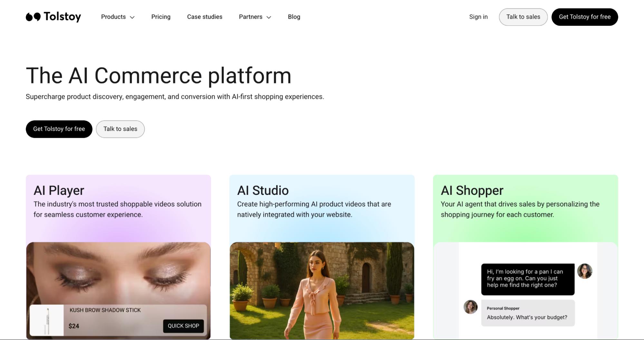This screenshot has height=340, width=644.
Task: Click the AI Studio video preview image
Action: coord(322,290)
